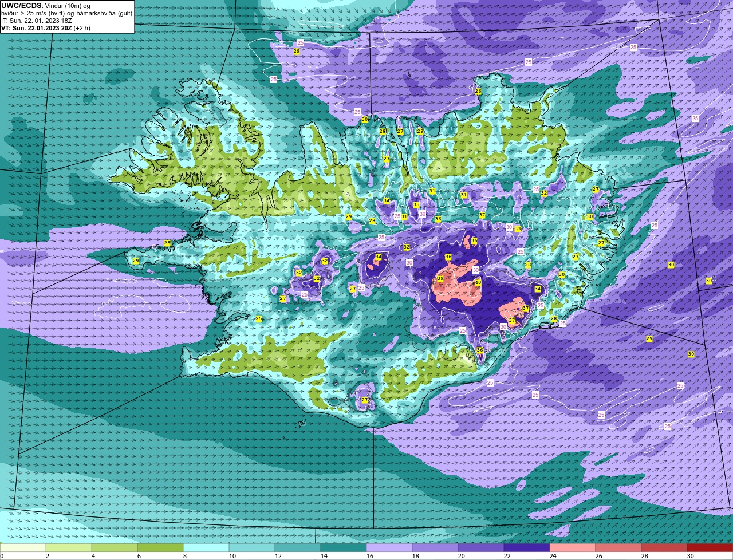Select the yellow gust value 33
733x560 pixels.
(x=518, y=228)
